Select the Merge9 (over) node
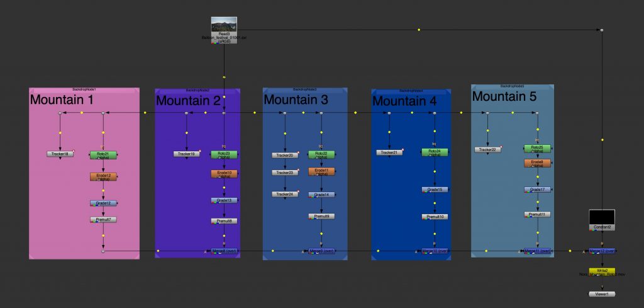This screenshot has width=644, height=308. [x=322, y=251]
